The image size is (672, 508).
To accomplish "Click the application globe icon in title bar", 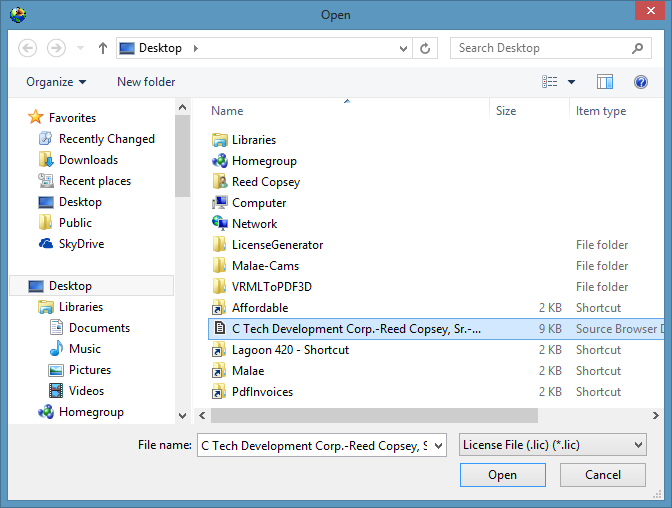I will point(18,15).
